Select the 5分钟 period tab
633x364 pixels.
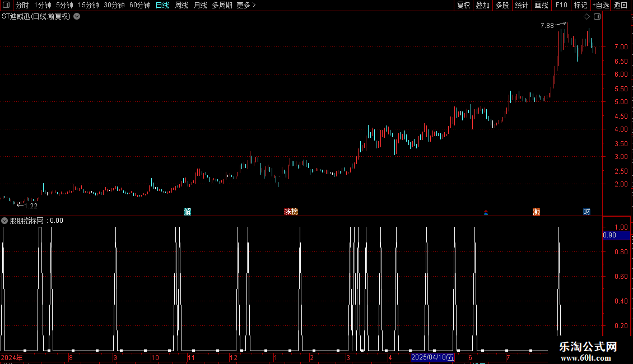pos(64,5)
